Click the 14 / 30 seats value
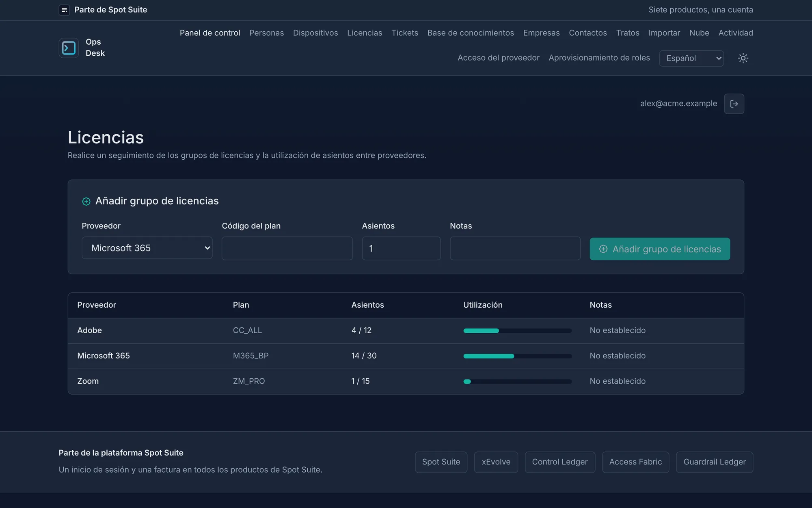 click(364, 356)
